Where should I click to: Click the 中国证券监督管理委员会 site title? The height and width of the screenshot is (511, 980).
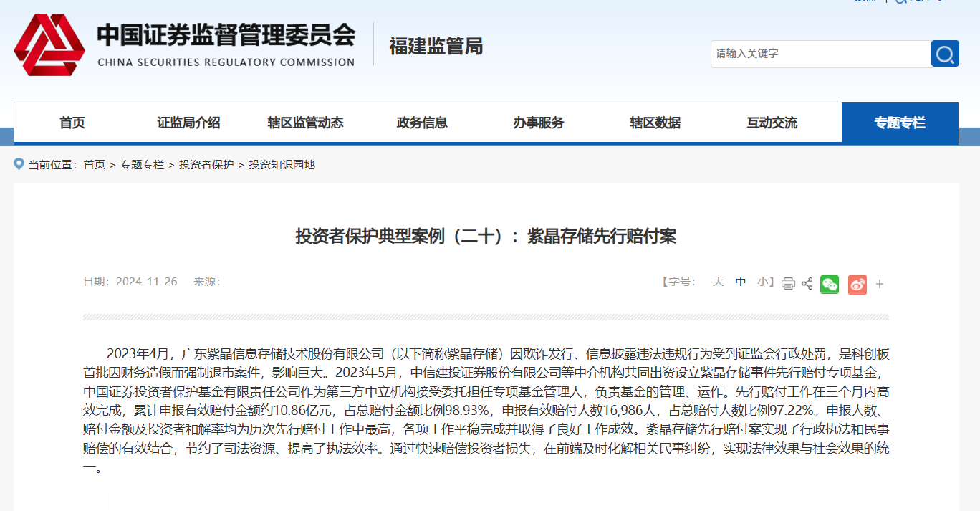tap(226, 35)
